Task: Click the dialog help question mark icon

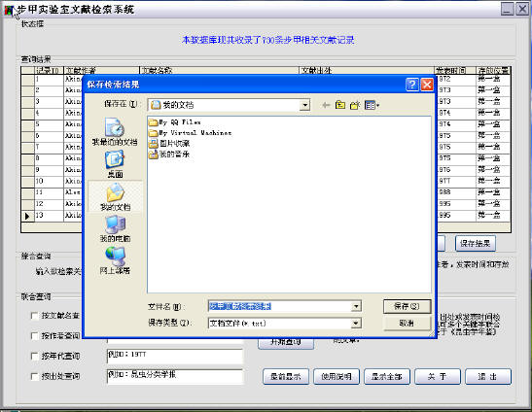Action: [x=412, y=85]
